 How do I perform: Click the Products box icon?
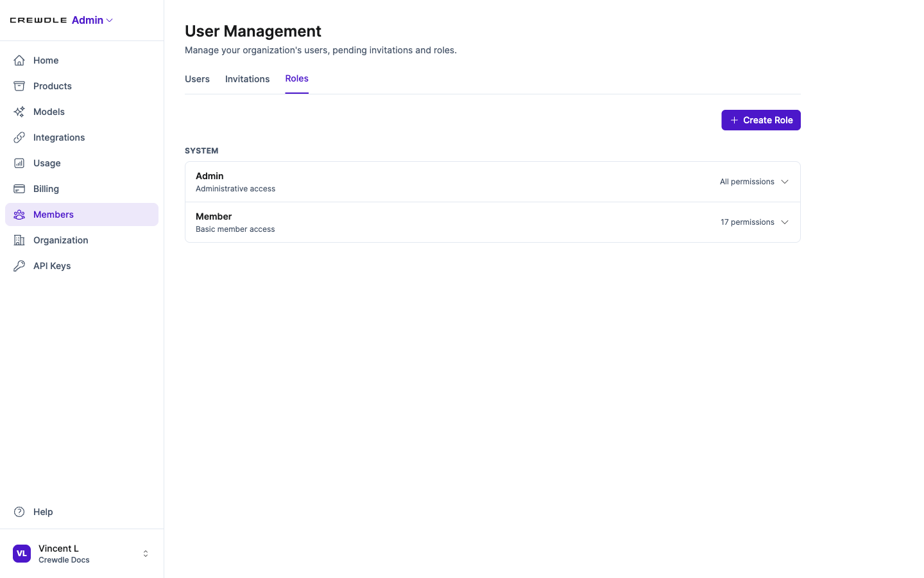pos(19,86)
